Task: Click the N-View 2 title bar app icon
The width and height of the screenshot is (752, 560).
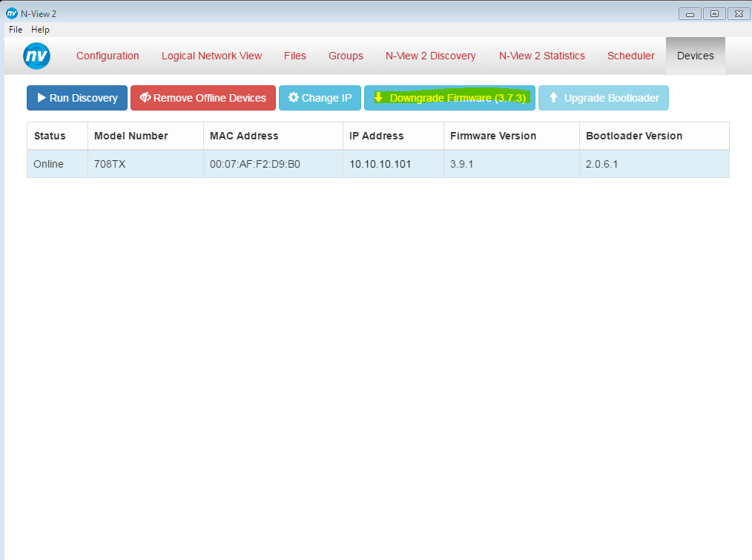Action: click(12, 13)
